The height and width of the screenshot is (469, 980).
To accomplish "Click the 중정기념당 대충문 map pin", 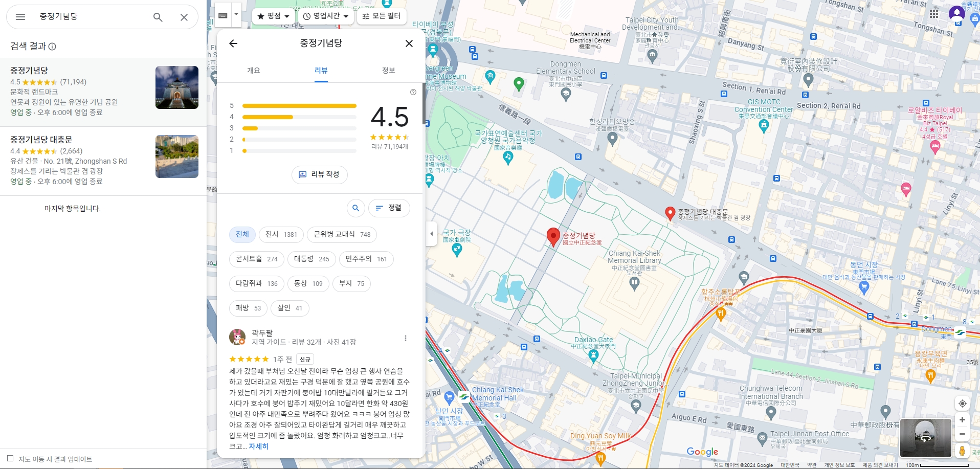I will tap(670, 213).
